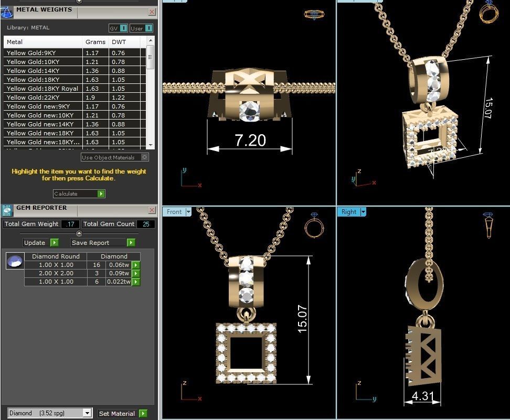The width and height of the screenshot is (510, 420).
Task: Select the Yellow Gold:10KY row
Action: (x=75, y=62)
